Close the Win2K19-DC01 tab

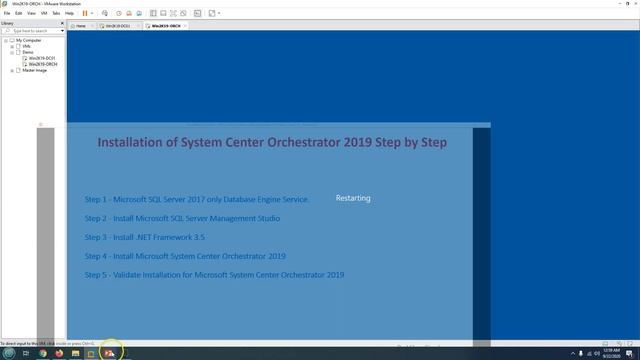(138, 26)
